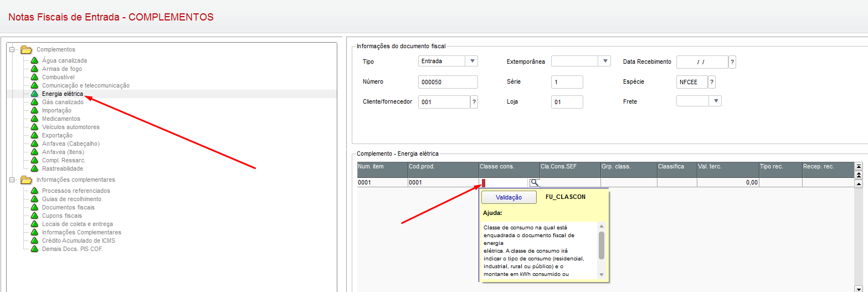Select Cupons fiscais tree item
The image size is (868, 292).
[62, 216]
